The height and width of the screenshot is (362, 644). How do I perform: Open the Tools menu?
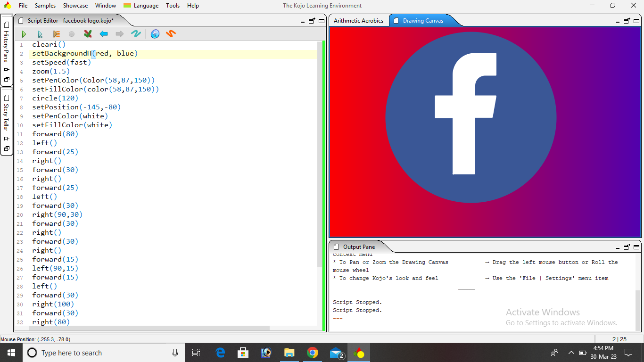click(173, 6)
